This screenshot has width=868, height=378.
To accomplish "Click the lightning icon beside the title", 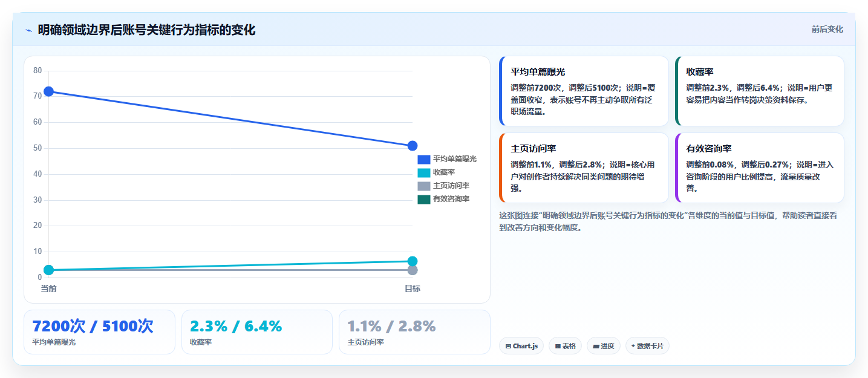I will coord(28,30).
